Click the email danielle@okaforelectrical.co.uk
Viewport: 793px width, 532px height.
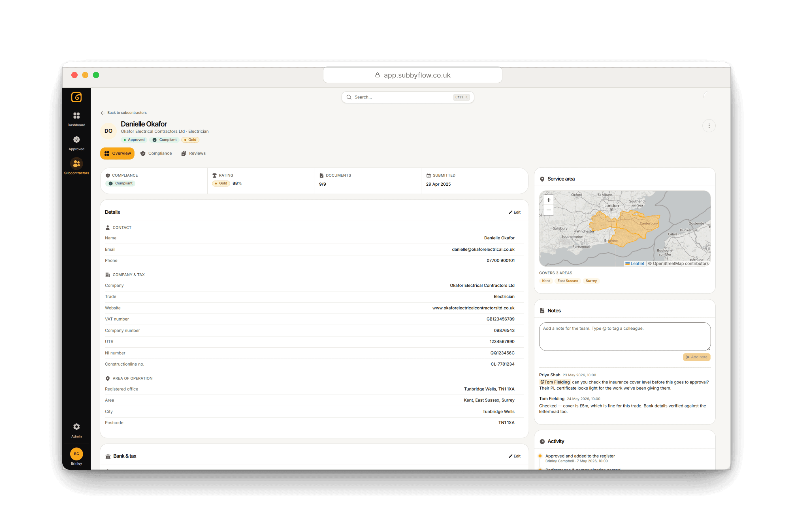tap(483, 249)
